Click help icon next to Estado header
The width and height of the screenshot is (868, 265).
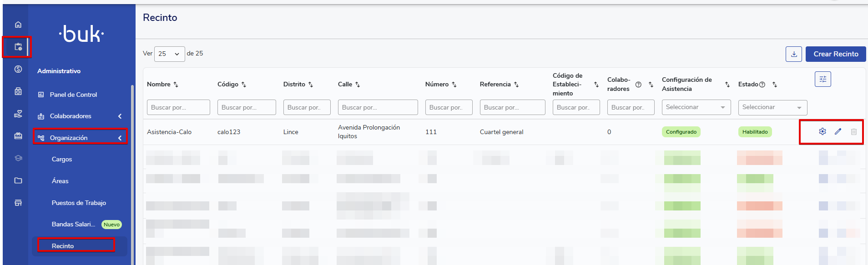point(762,85)
